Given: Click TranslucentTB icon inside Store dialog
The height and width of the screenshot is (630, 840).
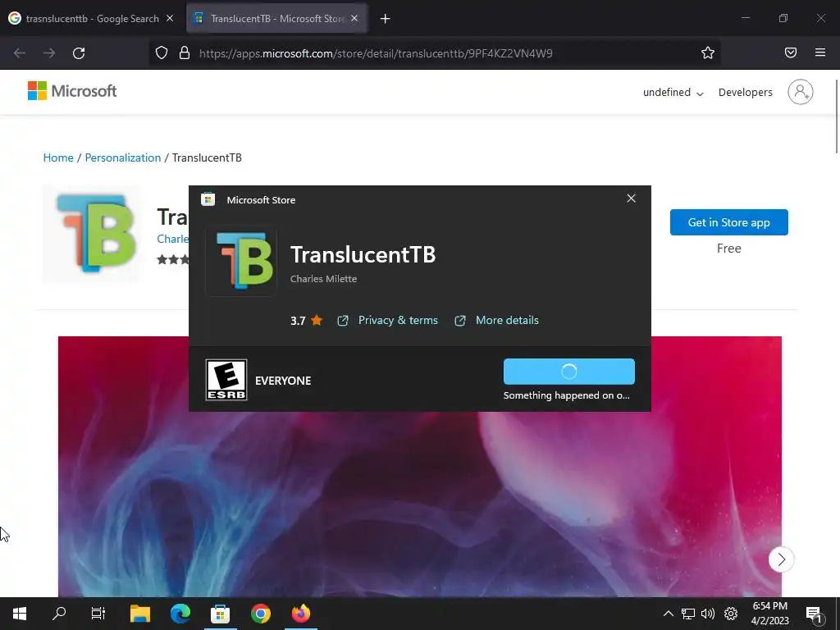Looking at the screenshot, I should click(x=241, y=261).
